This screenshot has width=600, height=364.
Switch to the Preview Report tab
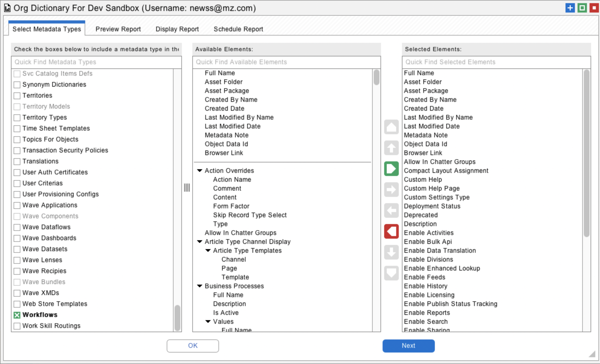tap(118, 29)
